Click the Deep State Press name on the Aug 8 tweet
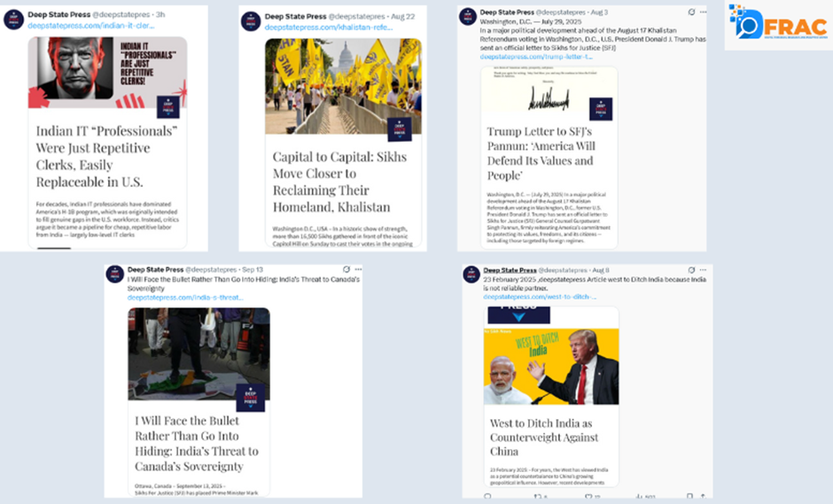The height and width of the screenshot is (504, 833). [510, 270]
